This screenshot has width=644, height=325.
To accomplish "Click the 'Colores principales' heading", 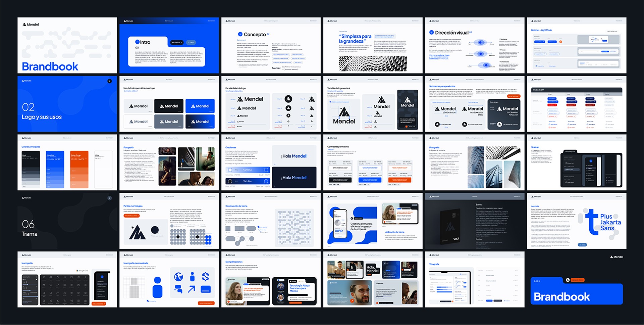I will (x=31, y=147).
